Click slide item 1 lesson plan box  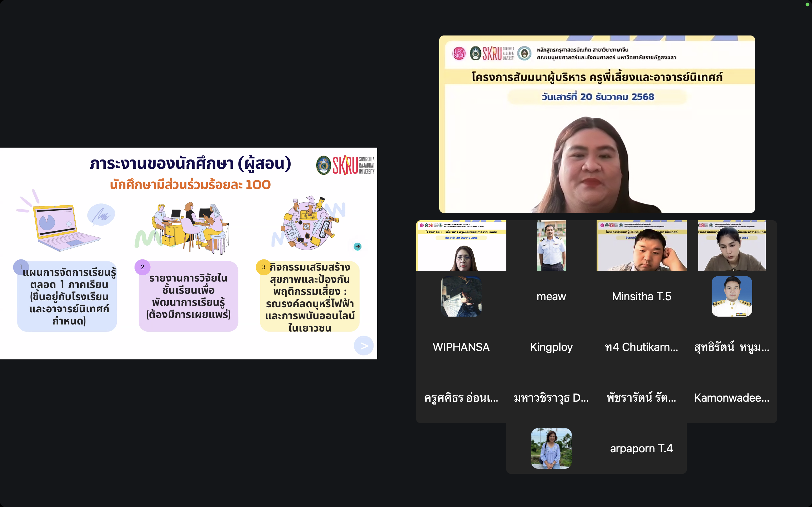(67, 296)
